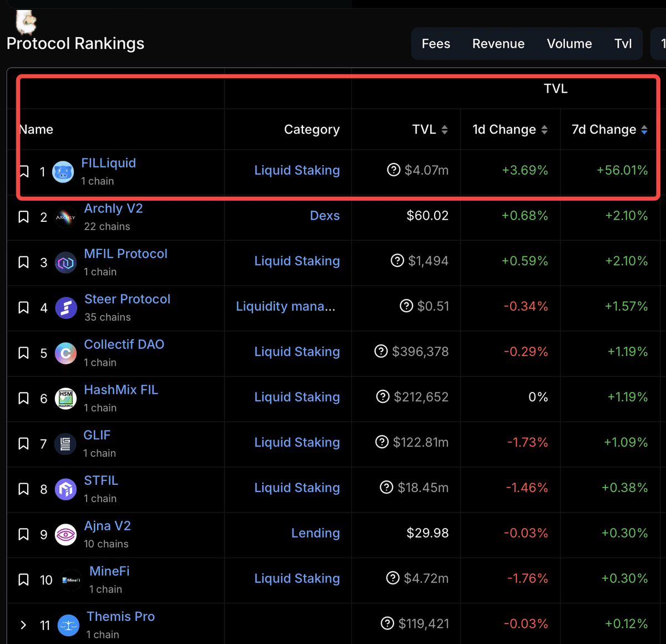Sort by 1d Change column

[544, 130]
